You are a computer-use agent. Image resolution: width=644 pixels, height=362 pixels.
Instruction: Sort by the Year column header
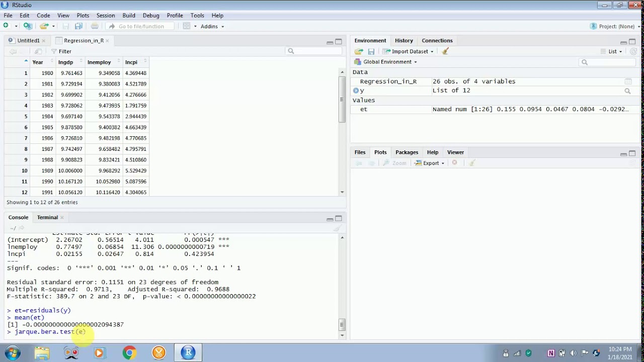[x=42, y=62]
